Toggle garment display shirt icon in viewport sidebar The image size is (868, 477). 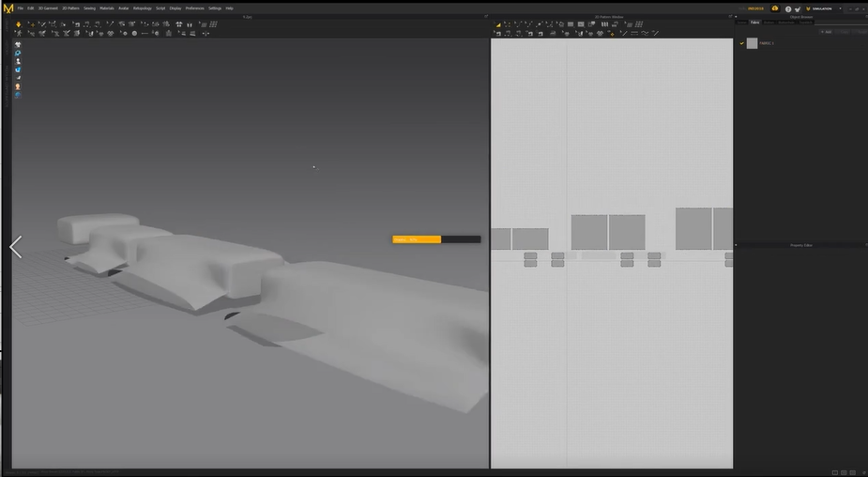tap(18, 45)
